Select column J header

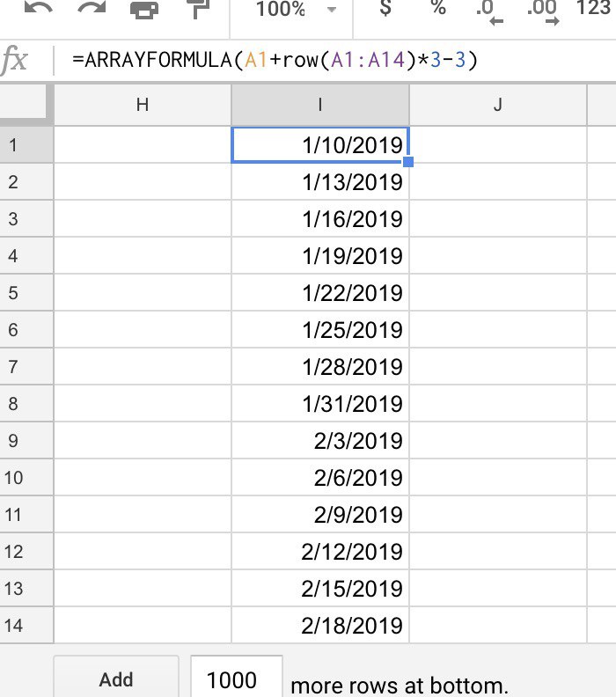tap(498, 105)
